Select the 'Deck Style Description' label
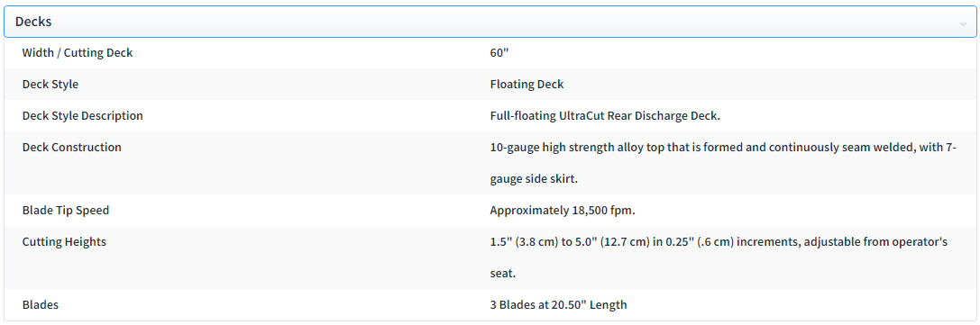 83,116
